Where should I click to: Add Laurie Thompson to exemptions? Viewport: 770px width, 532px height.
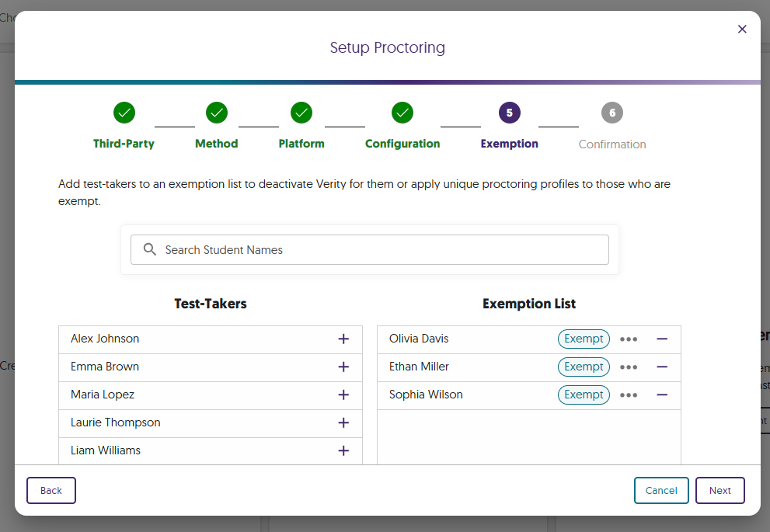pyautogui.click(x=343, y=423)
